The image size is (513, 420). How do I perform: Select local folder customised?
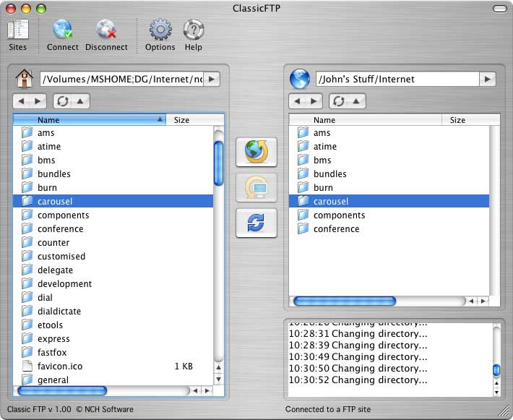(x=113, y=257)
